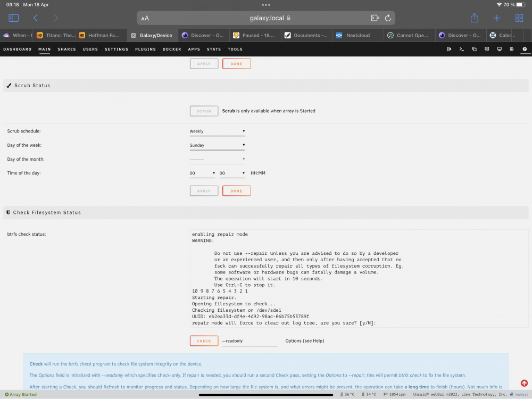Click DONE below Time of the day
The height and width of the screenshot is (399, 532).
coord(237,191)
